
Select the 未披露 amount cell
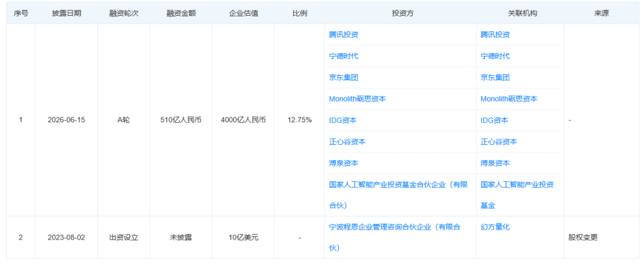181,238
